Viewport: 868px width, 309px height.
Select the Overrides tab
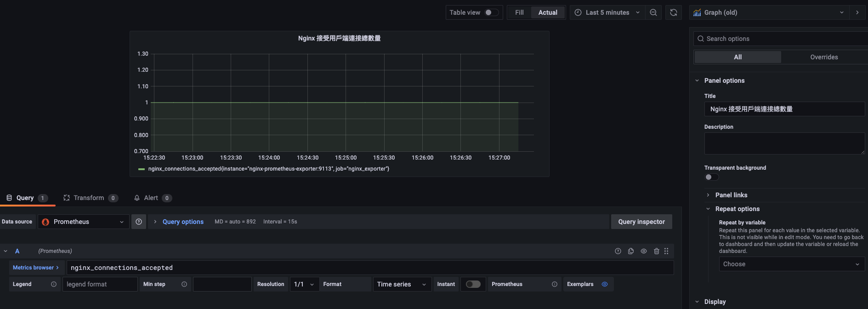[824, 57]
